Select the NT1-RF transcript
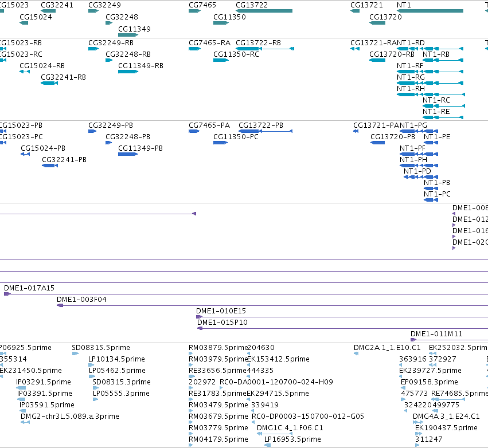Screen dimensions: 488x448 pos(430,72)
